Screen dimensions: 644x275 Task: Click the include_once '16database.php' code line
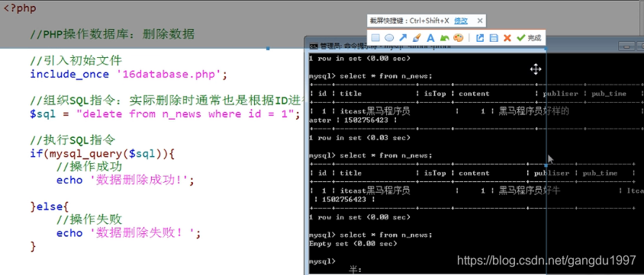tap(128, 75)
